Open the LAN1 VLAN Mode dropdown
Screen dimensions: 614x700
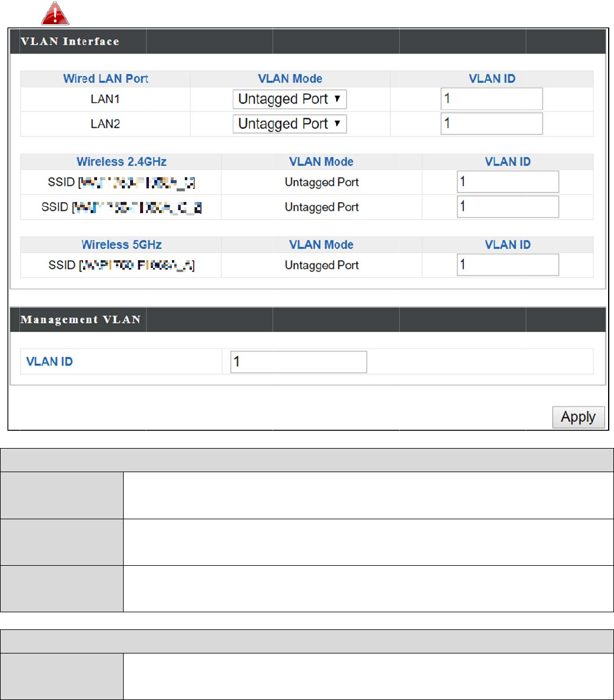tap(290, 99)
